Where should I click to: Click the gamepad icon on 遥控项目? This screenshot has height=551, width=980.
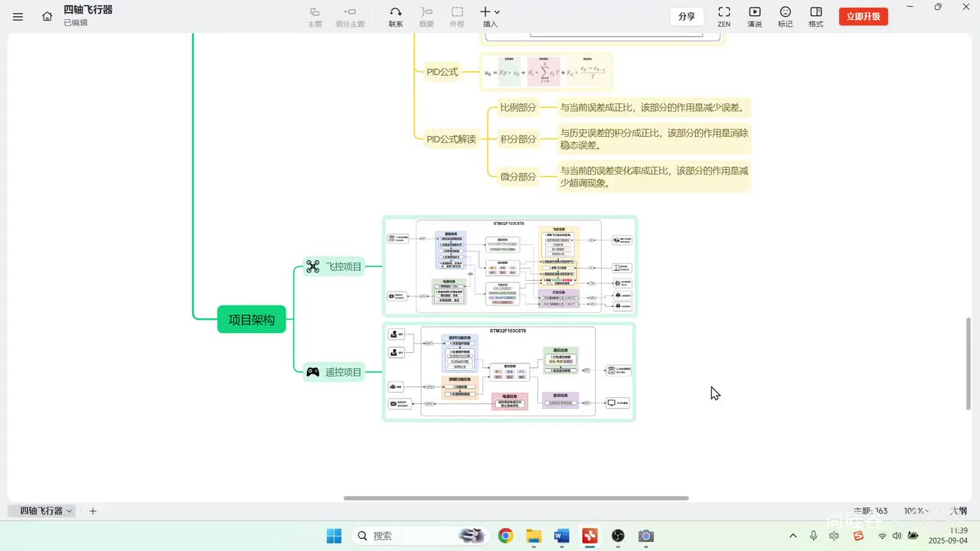click(312, 372)
